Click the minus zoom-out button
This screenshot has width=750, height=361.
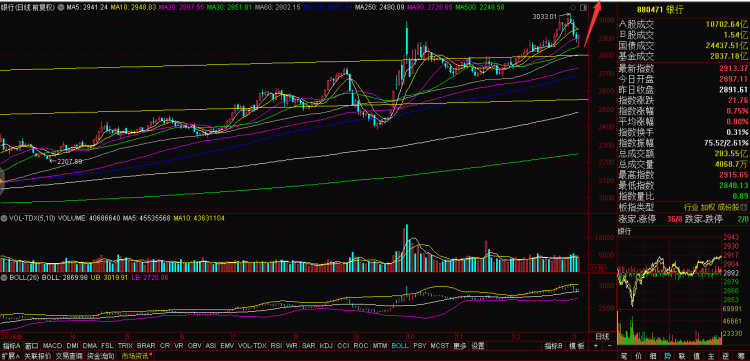point(609,346)
